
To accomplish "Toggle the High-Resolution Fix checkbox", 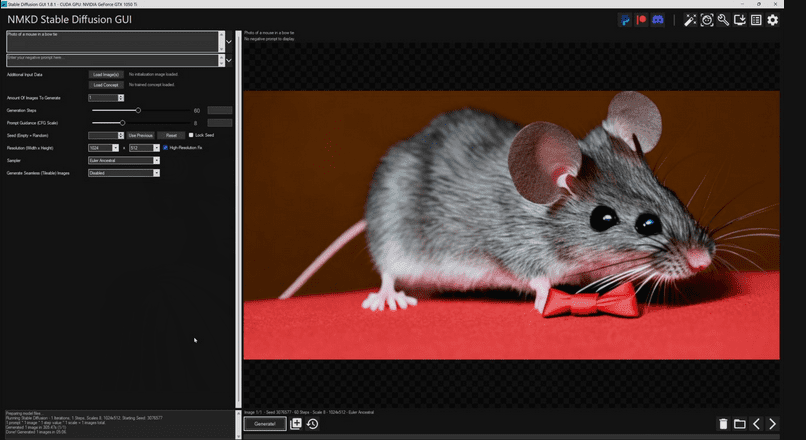I will tap(165, 148).
